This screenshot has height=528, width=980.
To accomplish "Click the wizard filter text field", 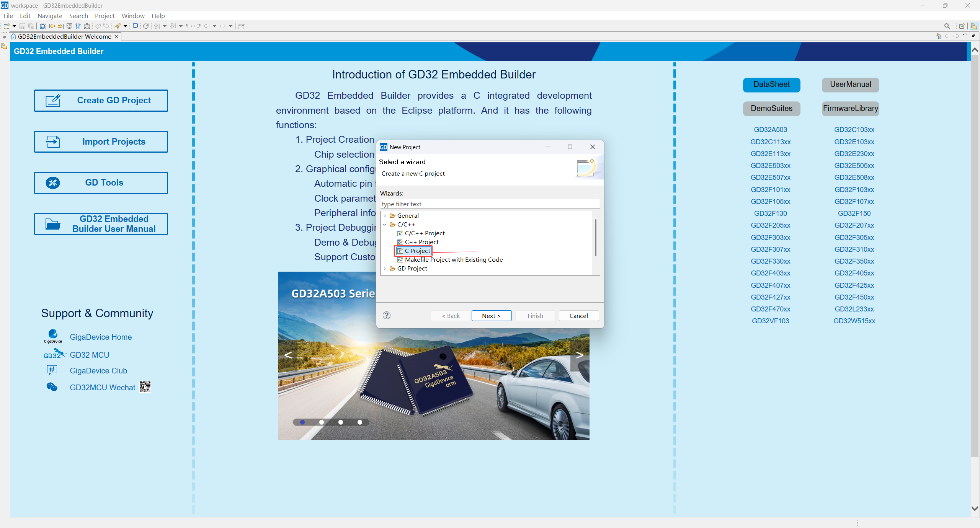I will click(489, 204).
